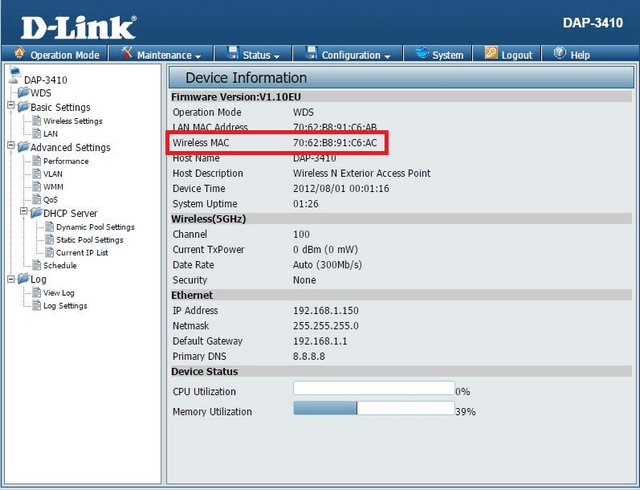Click the Wireless MAC address value
640x490 pixels.
pos(334,143)
